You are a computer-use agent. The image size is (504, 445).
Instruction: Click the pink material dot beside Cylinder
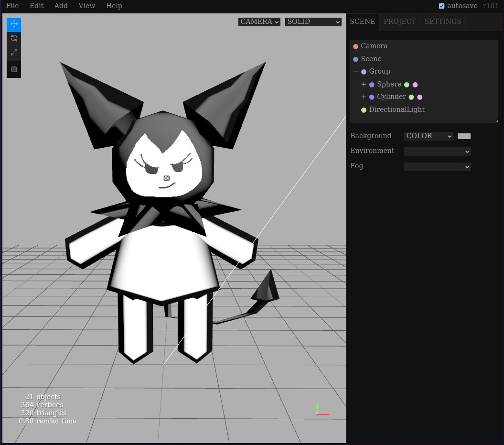(x=420, y=97)
